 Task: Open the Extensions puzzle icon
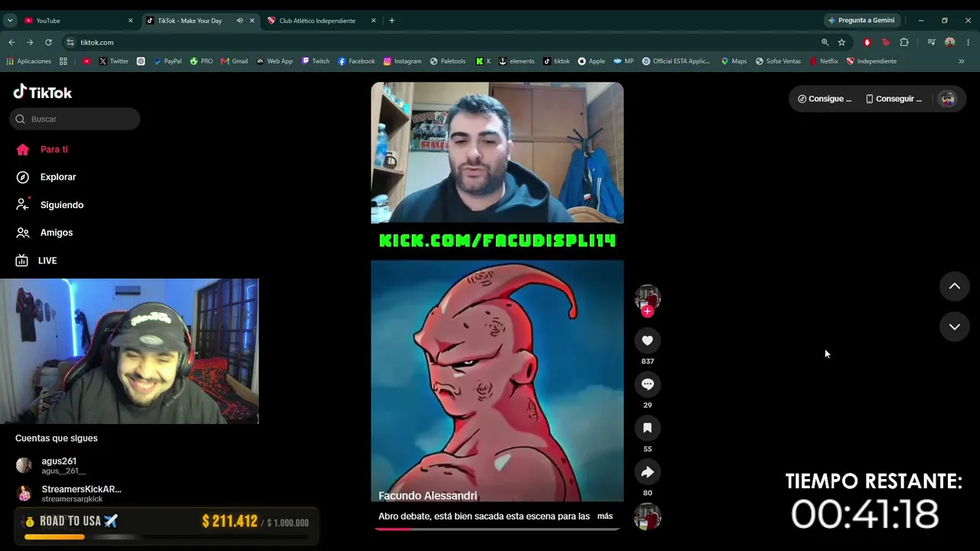(x=904, y=42)
